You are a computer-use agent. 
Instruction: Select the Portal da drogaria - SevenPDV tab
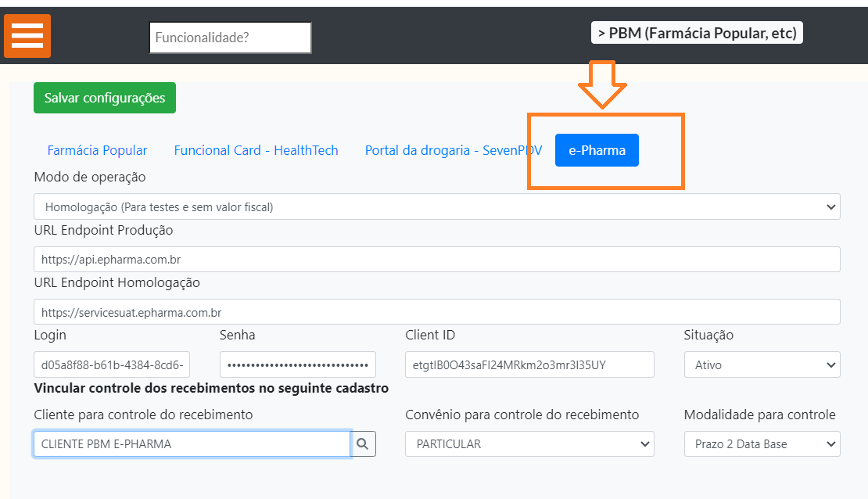[x=453, y=150]
